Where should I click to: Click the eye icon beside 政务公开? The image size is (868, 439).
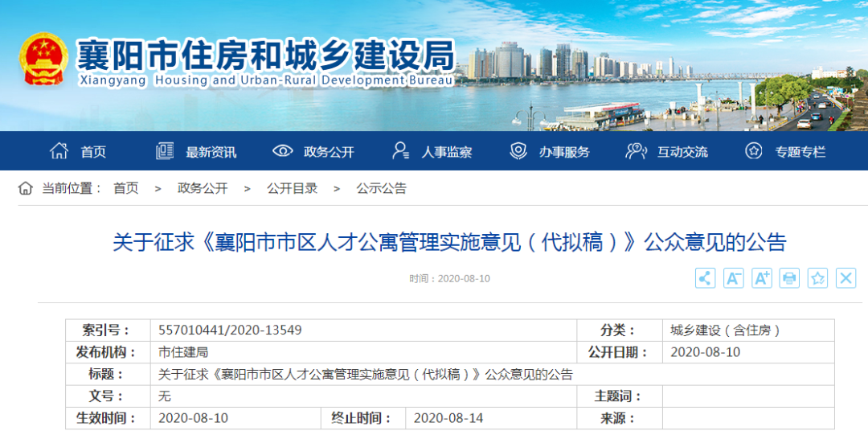[x=282, y=150]
